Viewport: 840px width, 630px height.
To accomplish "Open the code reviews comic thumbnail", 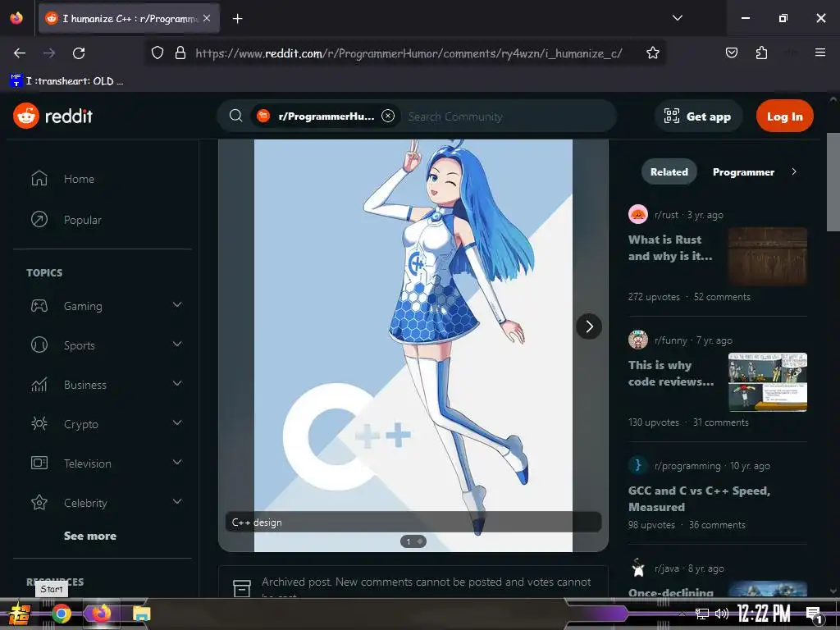I will [767, 382].
